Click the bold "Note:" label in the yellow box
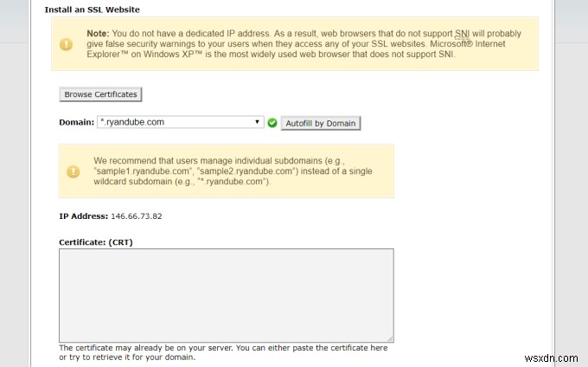 pos(98,33)
